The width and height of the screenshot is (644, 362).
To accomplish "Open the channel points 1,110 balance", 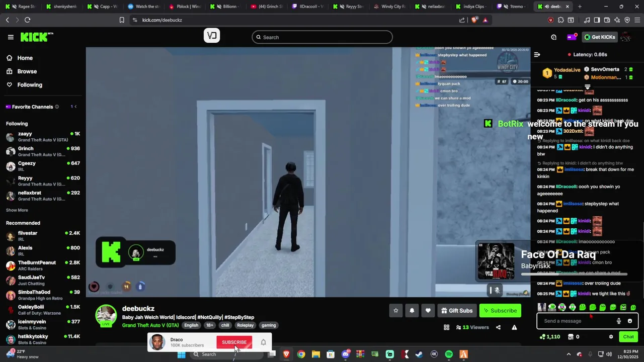I will [550, 337].
